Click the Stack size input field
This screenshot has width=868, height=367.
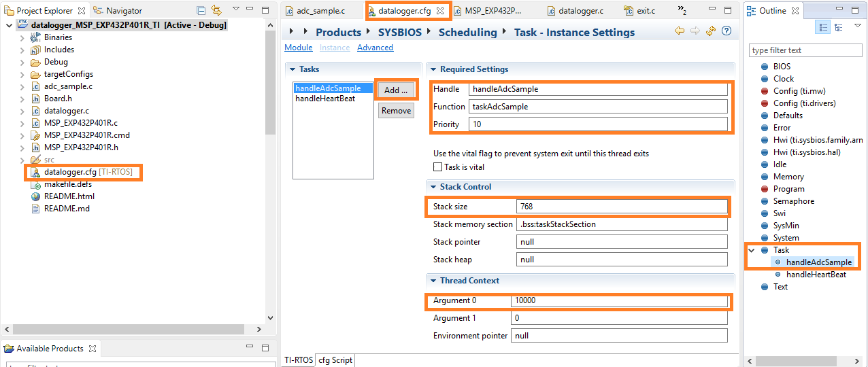(x=622, y=207)
